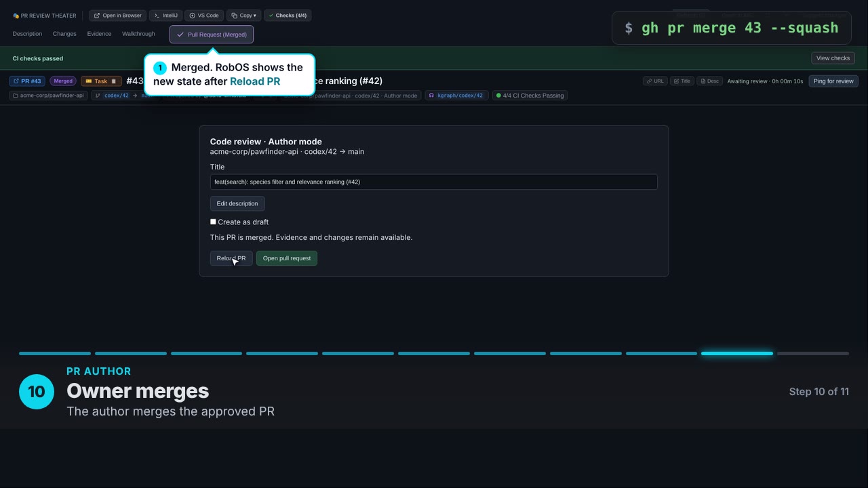Click the acme-corp/pawfinder-api repo chip
The image size is (868, 488).
(x=48, y=96)
